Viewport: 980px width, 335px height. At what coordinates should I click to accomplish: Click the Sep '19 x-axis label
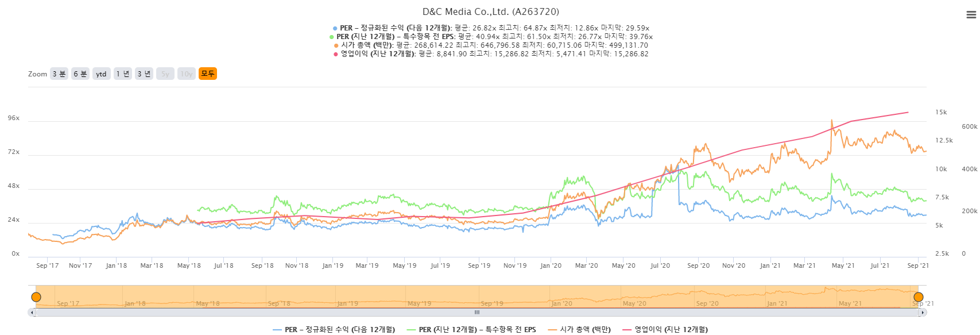coord(479,265)
